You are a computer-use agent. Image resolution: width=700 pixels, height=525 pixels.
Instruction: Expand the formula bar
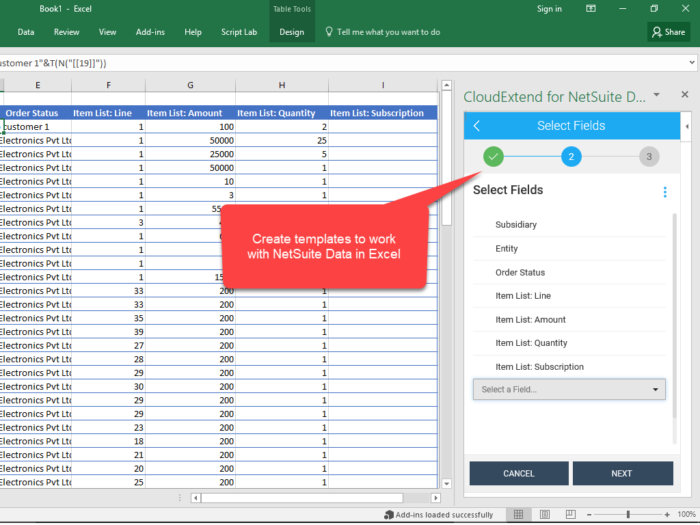[x=692, y=62]
